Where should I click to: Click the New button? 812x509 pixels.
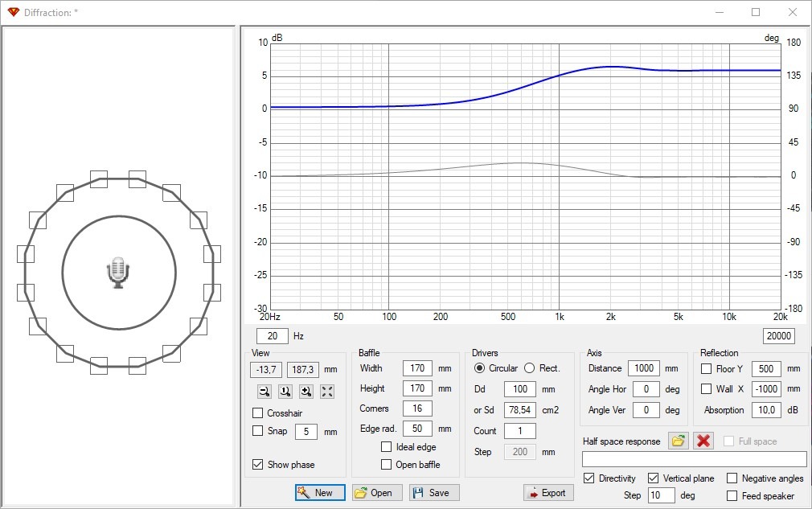[320, 492]
